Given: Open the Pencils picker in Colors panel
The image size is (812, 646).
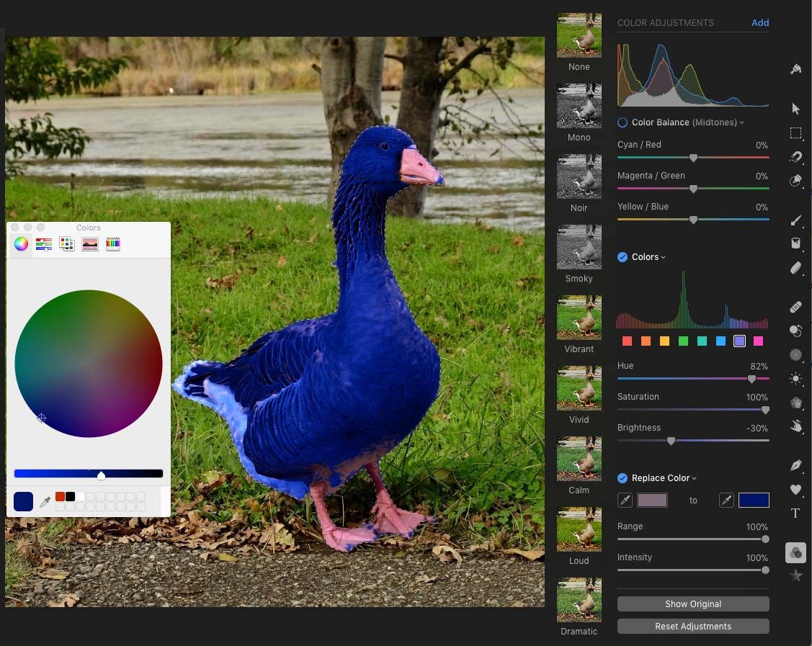Looking at the screenshot, I should pyautogui.click(x=112, y=244).
